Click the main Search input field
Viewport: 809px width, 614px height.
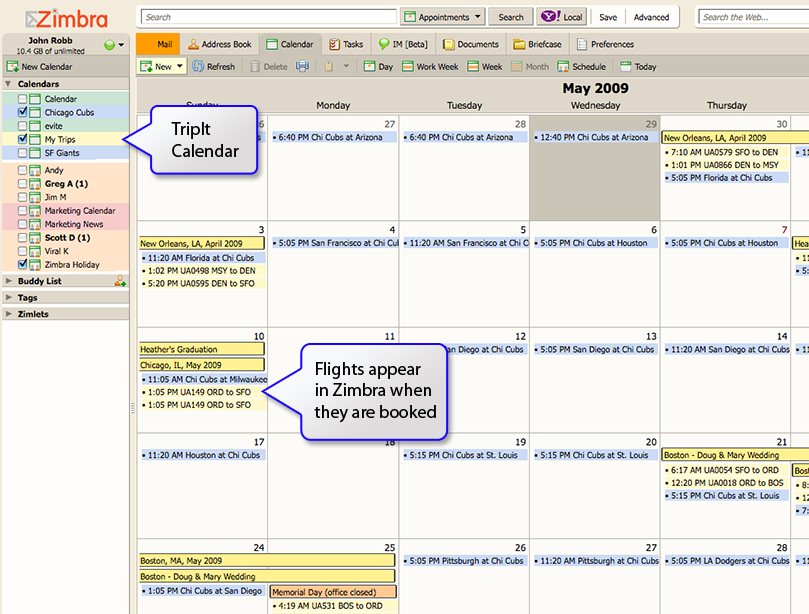269,17
